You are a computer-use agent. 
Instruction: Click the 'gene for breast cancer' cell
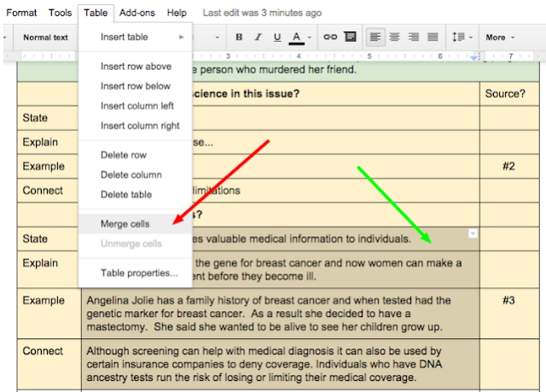pyautogui.click(x=336, y=269)
